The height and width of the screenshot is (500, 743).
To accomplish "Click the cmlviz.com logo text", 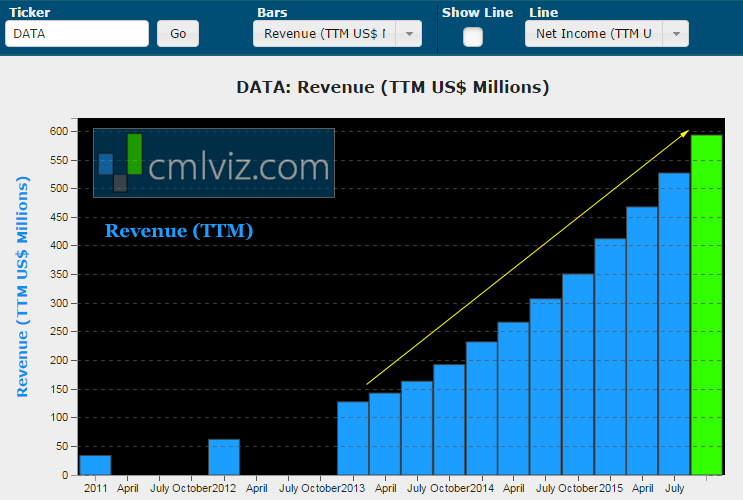I will [238, 166].
